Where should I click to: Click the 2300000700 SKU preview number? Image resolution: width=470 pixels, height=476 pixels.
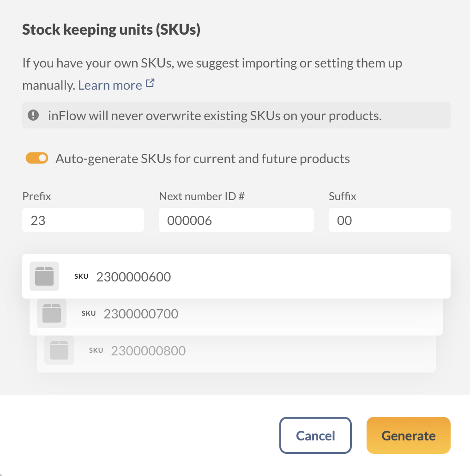click(x=141, y=314)
